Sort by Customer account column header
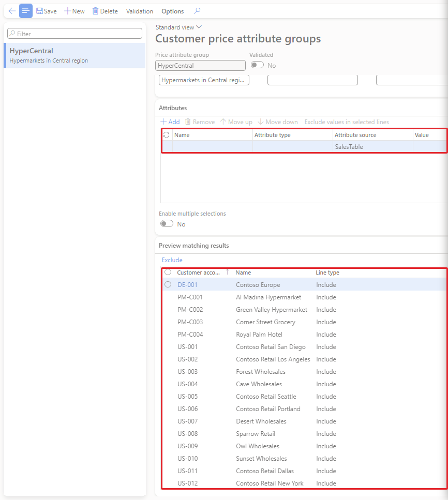Viewport: 448px width, 500px height. 199,272
